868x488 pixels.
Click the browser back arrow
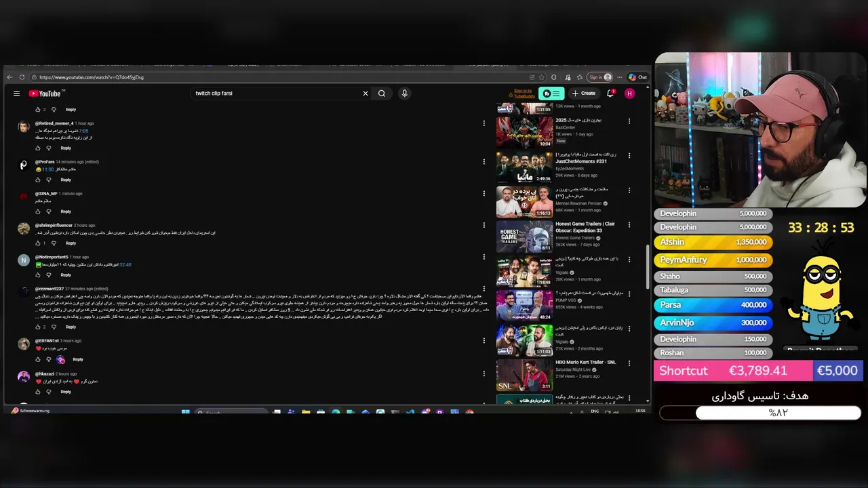pos(9,77)
